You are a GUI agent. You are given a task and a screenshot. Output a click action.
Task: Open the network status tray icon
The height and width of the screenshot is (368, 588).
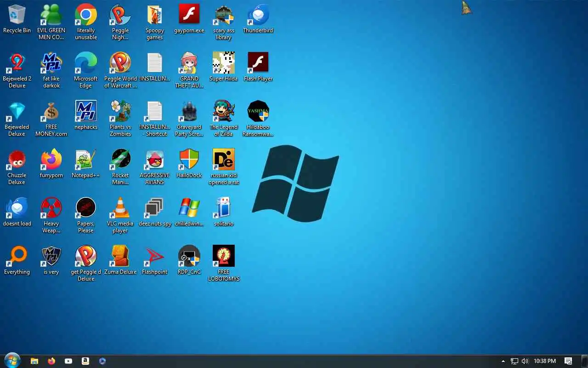pyautogui.click(x=514, y=361)
